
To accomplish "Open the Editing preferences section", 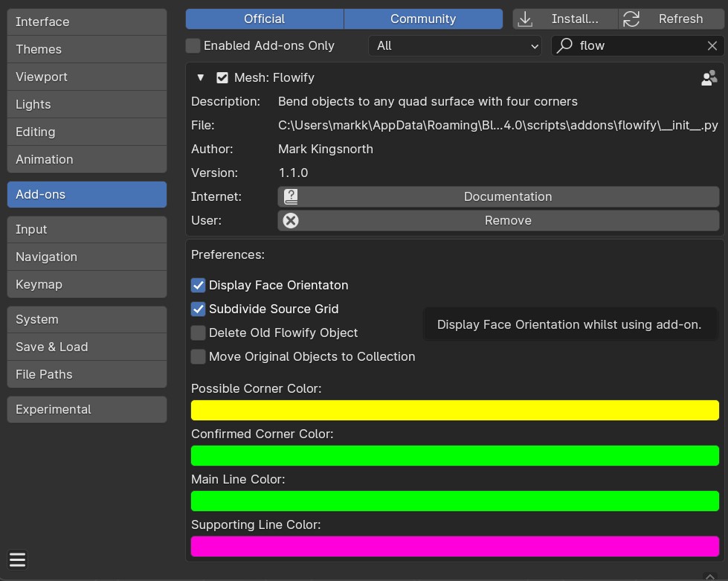I will pos(87,132).
